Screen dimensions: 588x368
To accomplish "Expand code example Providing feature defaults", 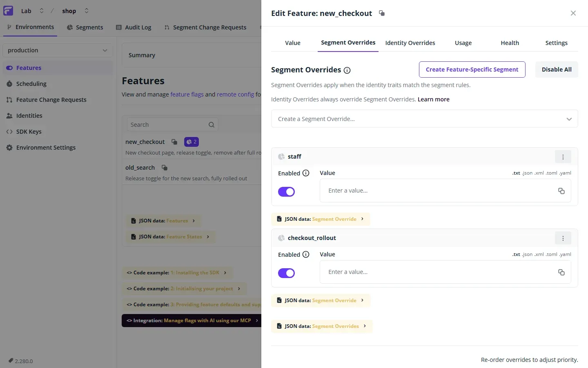I will coord(192,305).
